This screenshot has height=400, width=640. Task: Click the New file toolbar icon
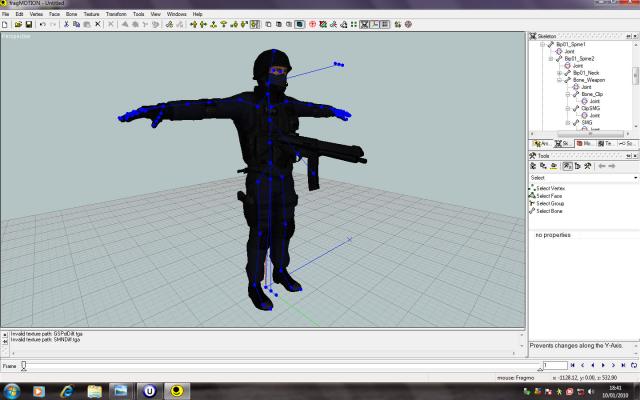click(x=6, y=23)
